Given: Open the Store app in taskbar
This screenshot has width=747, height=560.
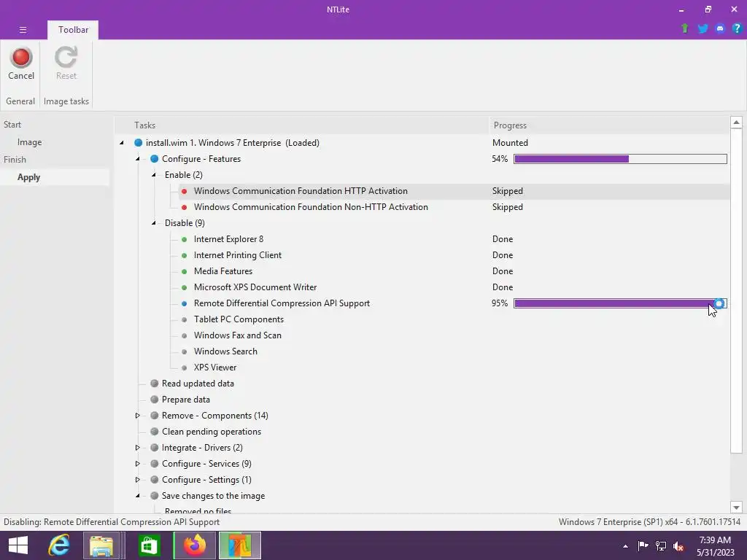Looking at the screenshot, I should click(149, 545).
